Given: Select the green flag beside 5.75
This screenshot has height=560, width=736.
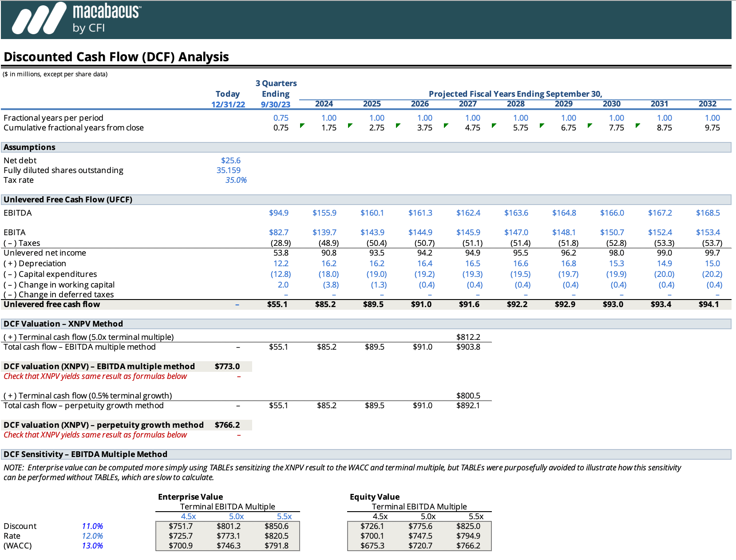Looking at the screenshot, I should [541, 126].
